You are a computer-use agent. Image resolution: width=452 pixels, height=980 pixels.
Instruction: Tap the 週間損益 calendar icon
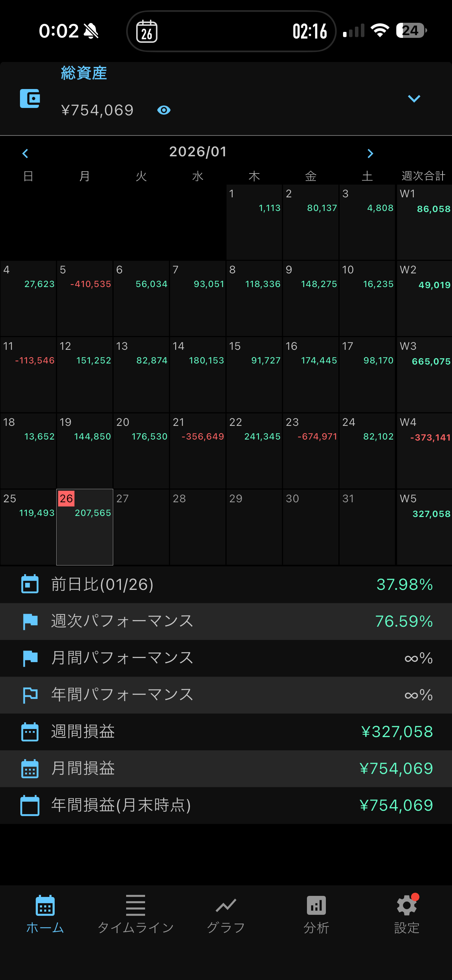30,732
